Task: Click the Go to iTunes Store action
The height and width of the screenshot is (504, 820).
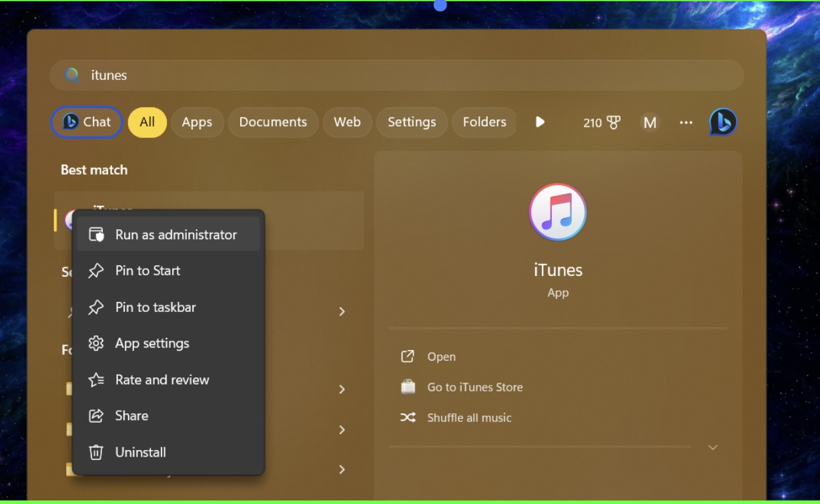Action: coord(474,387)
